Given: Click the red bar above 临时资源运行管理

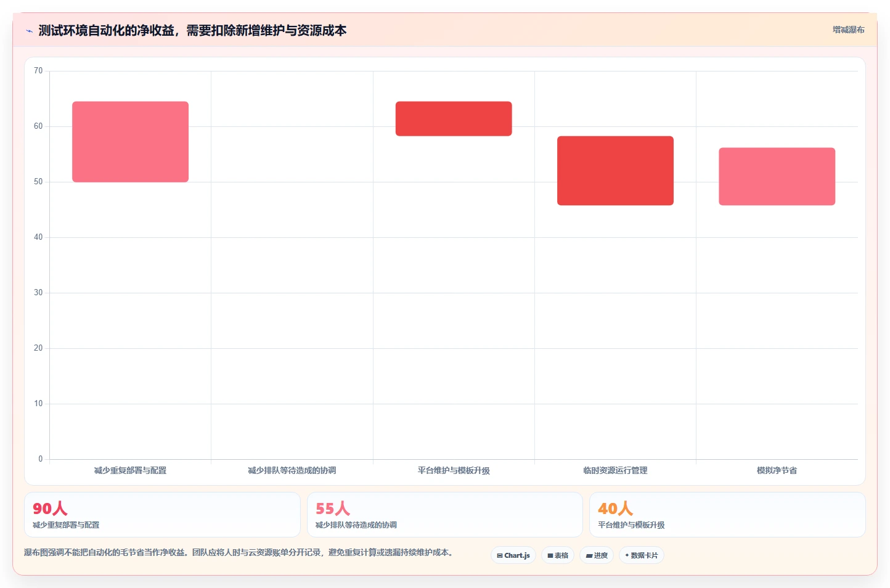Looking at the screenshot, I should click(615, 171).
